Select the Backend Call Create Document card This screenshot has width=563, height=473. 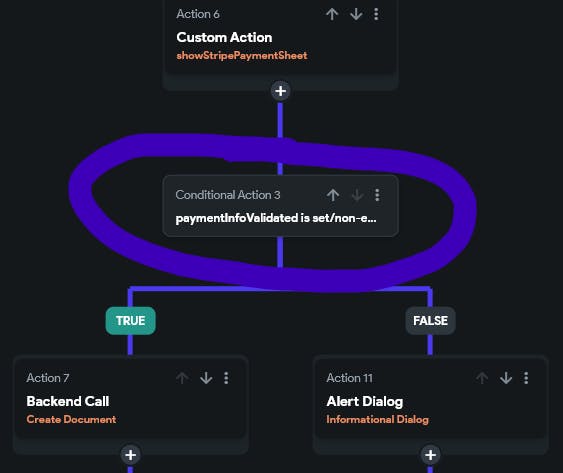[x=131, y=398]
